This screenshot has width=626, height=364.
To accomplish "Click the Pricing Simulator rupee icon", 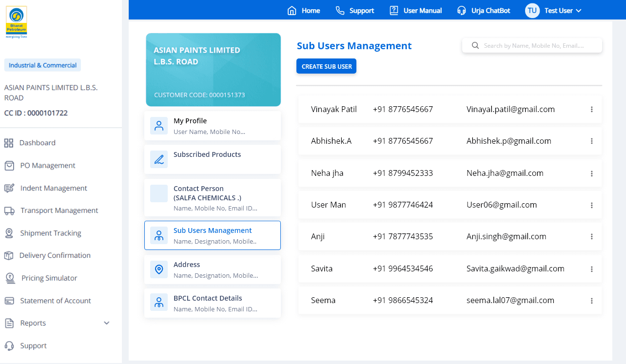I will pos(10,278).
